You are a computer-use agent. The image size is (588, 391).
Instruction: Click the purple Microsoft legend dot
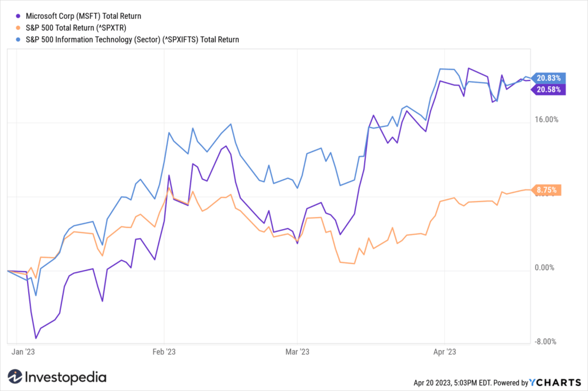[18, 16]
